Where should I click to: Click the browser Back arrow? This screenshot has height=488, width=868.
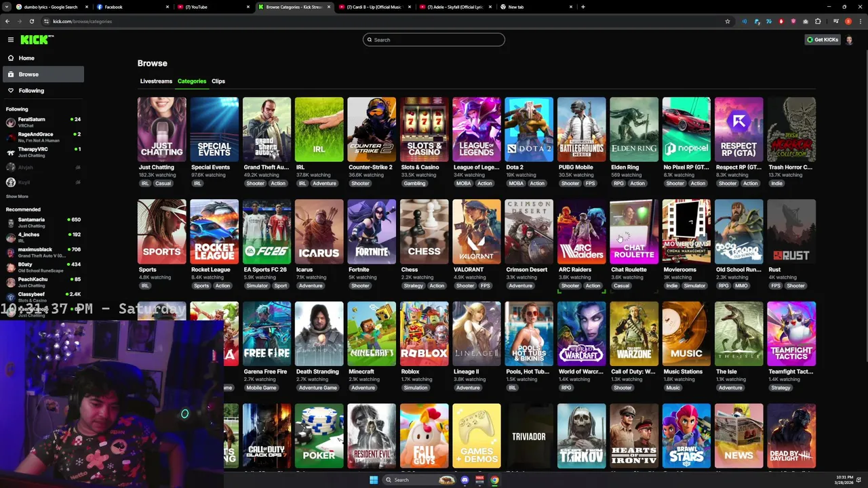click(x=7, y=21)
